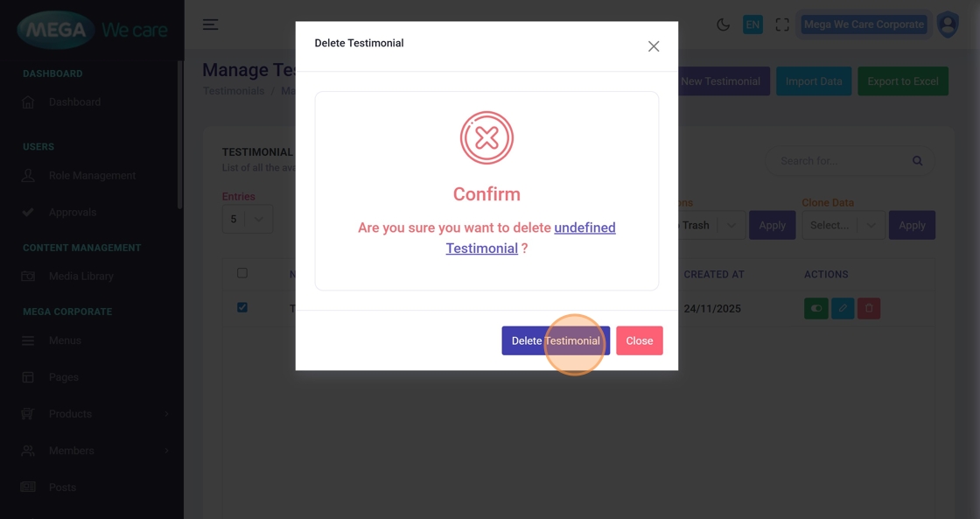Image resolution: width=980 pixels, height=519 pixels.
Task: Toggle dark mode moon icon
Action: 723,25
